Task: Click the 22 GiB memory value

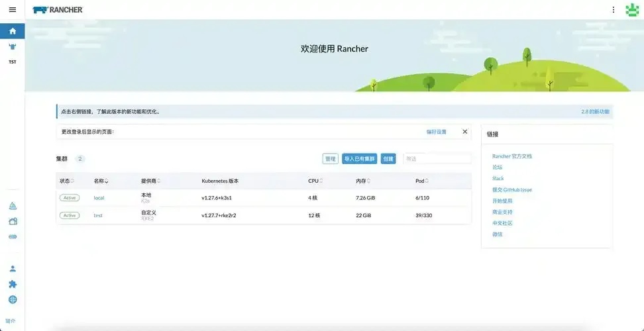Action: (x=364, y=215)
